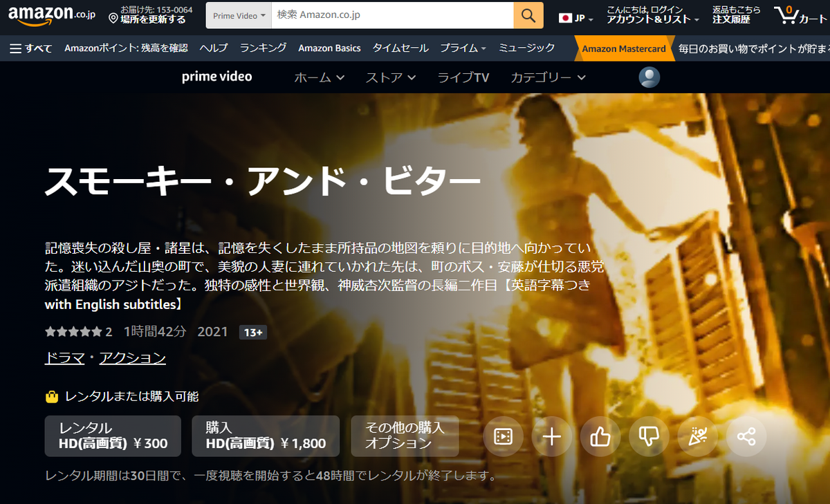Screen dimensions: 830x504
Task: Rent in HD for ¥300
Action: 113,436
